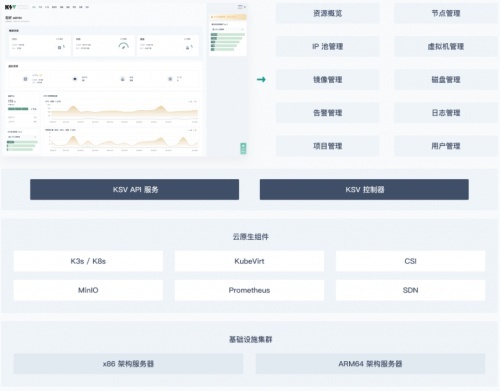Select the 项目管理 feature box
This screenshot has width=500, height=391.
coord(327,146)
